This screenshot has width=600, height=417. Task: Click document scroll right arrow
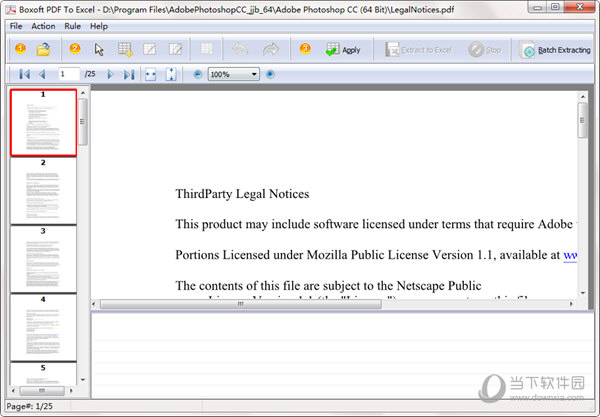point(571,304)
